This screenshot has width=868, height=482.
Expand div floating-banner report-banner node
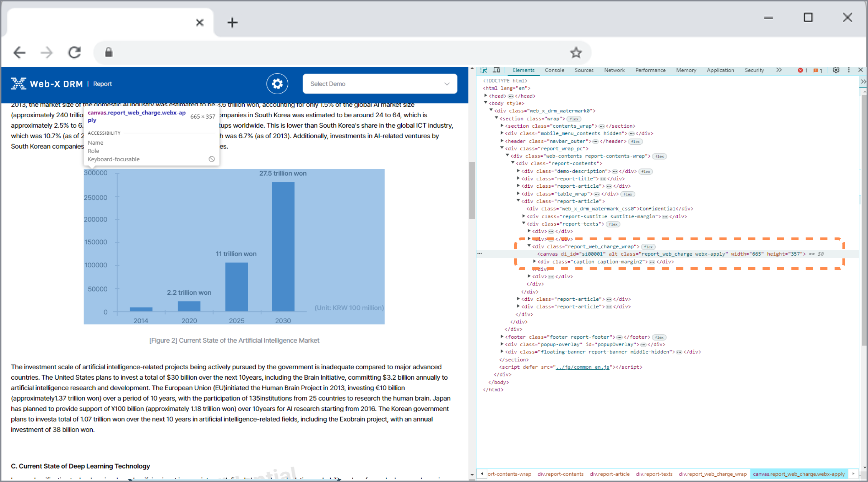coord(502,352)
